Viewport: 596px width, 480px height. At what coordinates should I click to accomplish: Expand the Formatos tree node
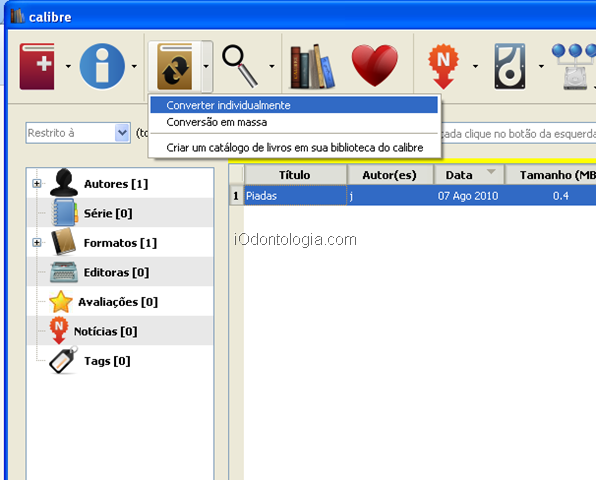[x=36, y=242]
